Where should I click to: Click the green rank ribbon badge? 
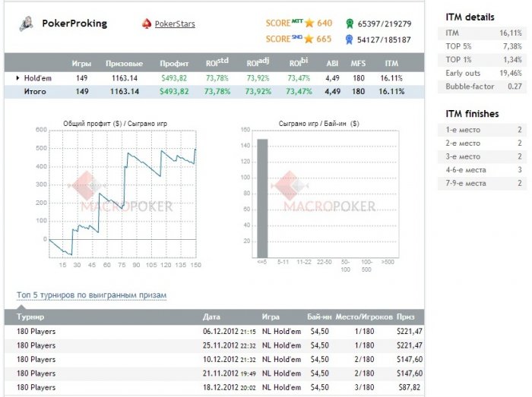point(349,24)
